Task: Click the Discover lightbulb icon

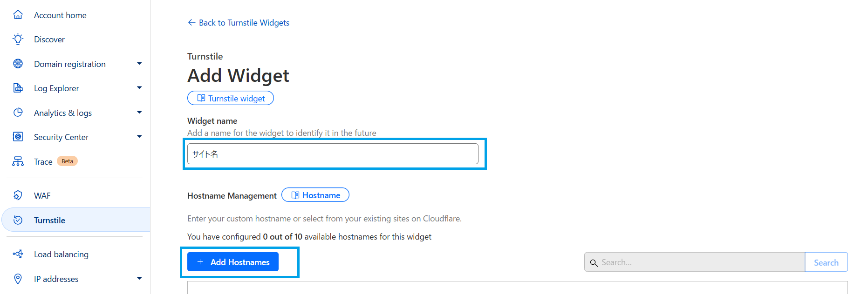Action: click(18, 39)
